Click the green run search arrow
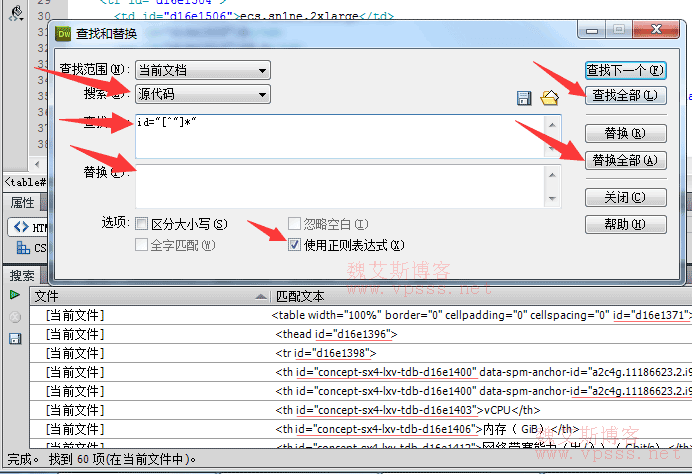 point(14,295)
